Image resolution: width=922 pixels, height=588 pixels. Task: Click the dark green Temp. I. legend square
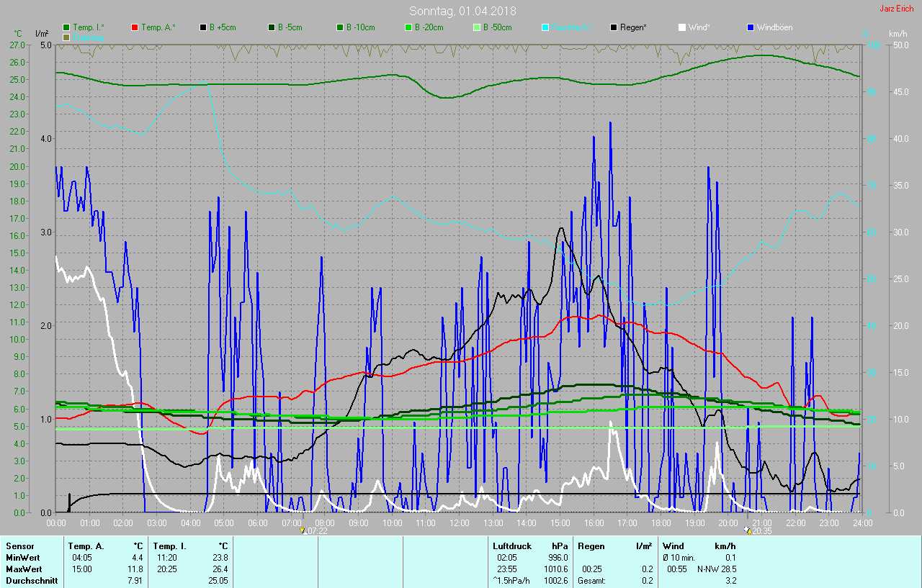point(67,27)
